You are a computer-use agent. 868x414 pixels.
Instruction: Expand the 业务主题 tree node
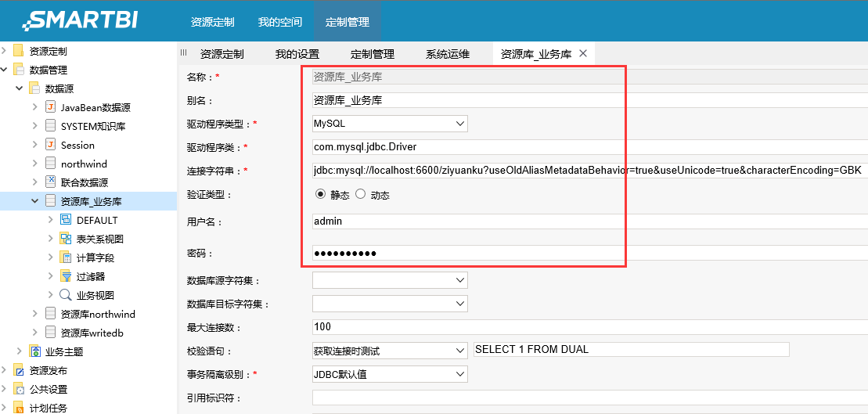pyautogui.click(x=20, y=351)
